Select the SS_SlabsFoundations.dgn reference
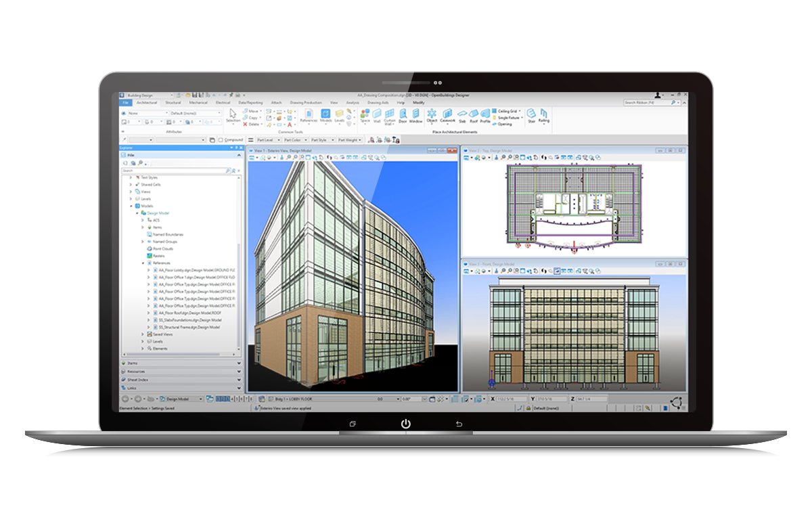This screenshot has height=528, width=812. (189, 320)
